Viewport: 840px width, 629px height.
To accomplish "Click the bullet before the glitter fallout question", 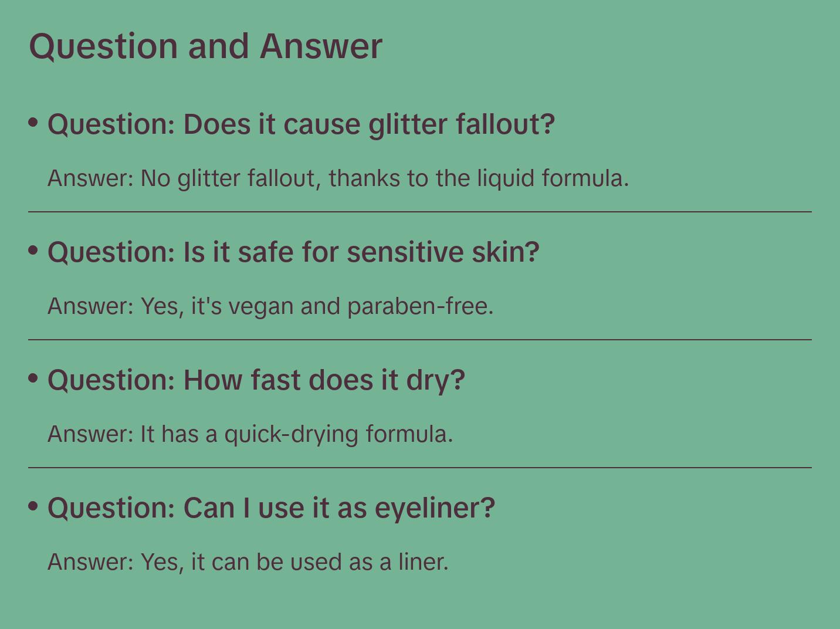I will click(x=33, y=122).
